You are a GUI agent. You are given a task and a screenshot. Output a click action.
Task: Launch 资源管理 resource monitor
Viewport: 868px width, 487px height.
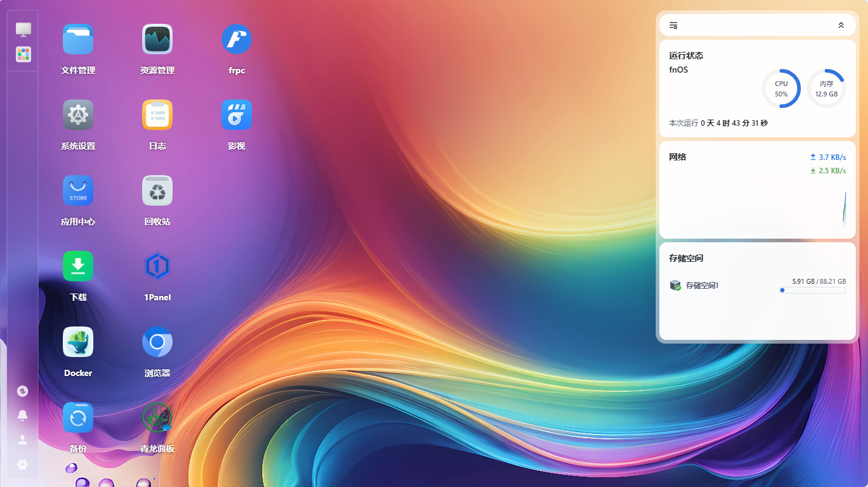pos(157,40)
